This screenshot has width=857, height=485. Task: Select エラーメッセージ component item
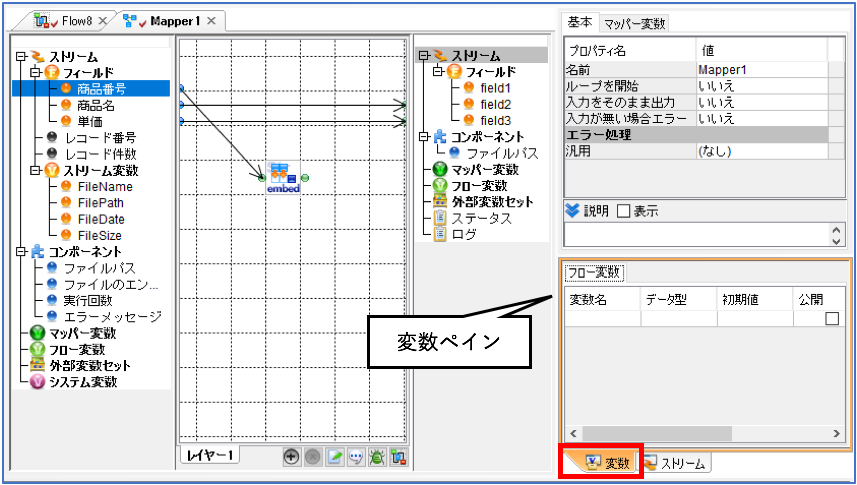tap(113, 316)
